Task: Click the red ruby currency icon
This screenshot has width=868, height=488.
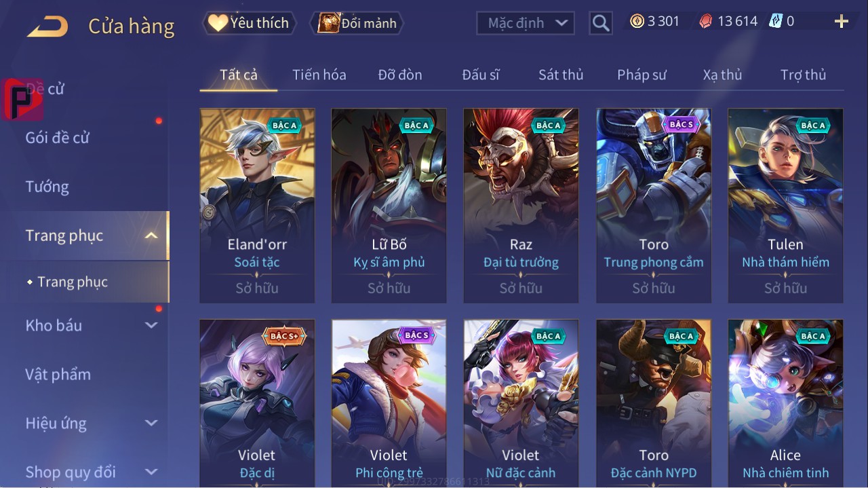Action: point(706,22)
